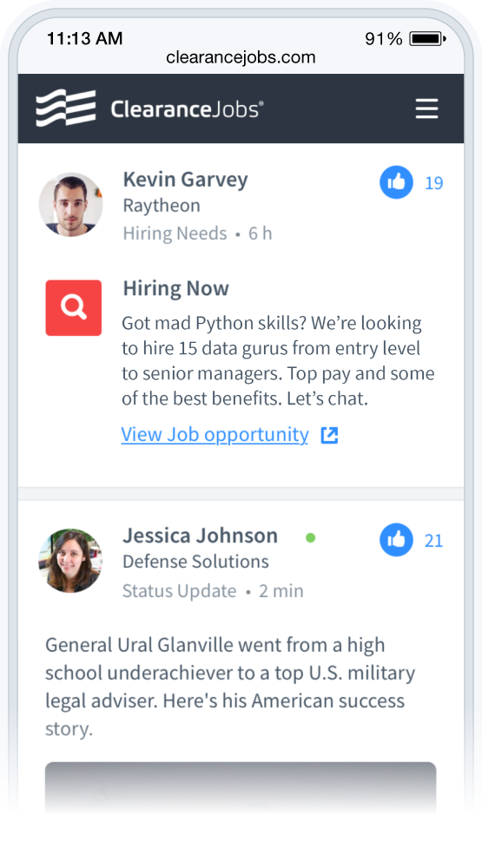Open View Job opportunity link
Image resolution: width=482 pixels, height=868 pixels.
point(215,435)
